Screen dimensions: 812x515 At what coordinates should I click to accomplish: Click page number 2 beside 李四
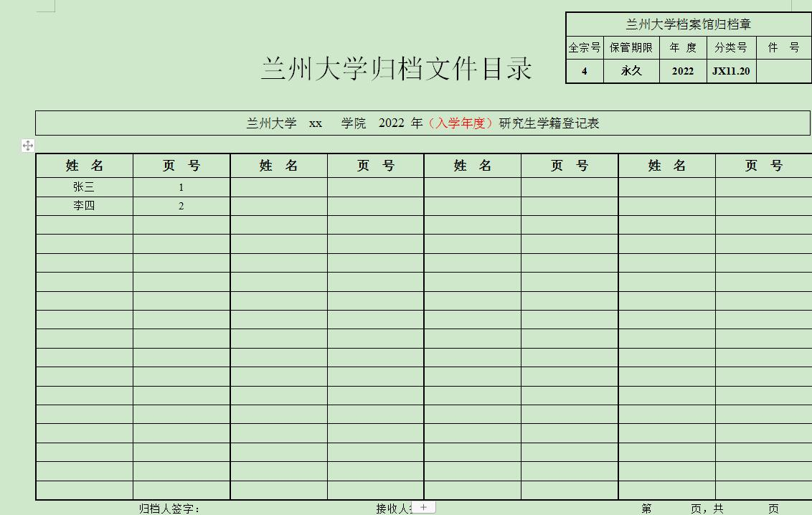click(181, 206)
